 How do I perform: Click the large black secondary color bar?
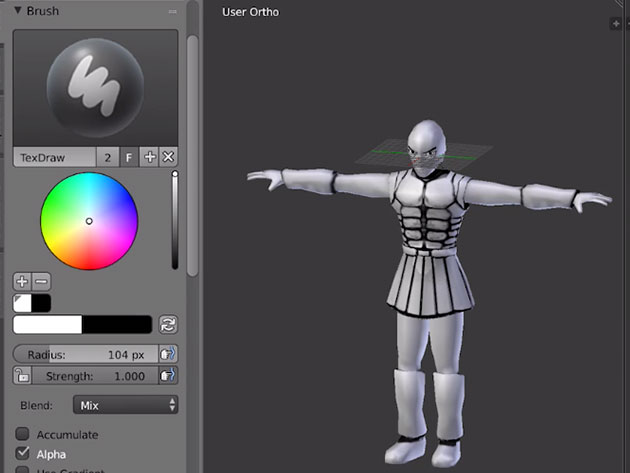click(x=117, y=325)
